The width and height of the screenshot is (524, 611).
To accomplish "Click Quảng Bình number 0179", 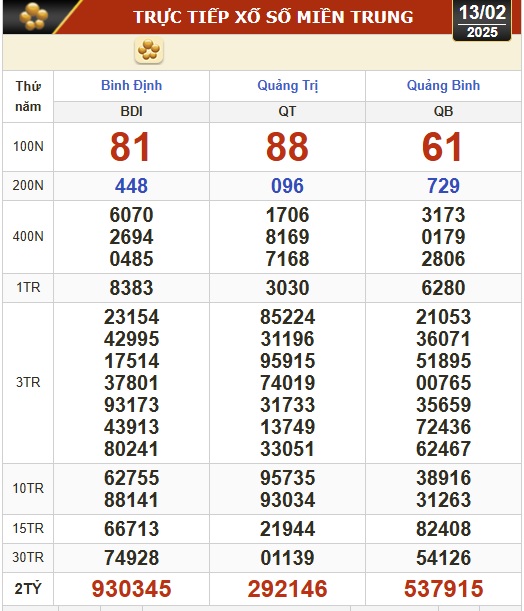I will (443, 237).
